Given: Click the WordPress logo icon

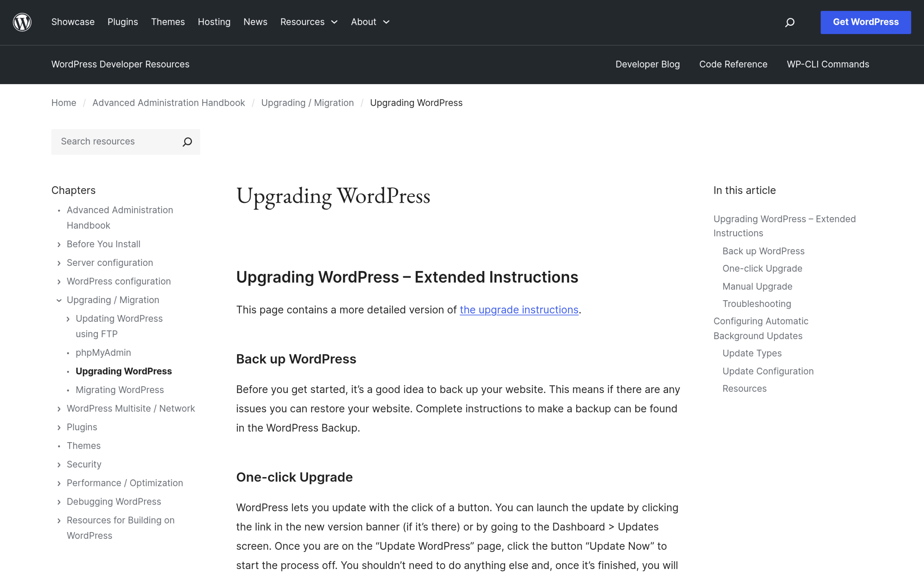Looking at the screenshot, I should 22,22.
